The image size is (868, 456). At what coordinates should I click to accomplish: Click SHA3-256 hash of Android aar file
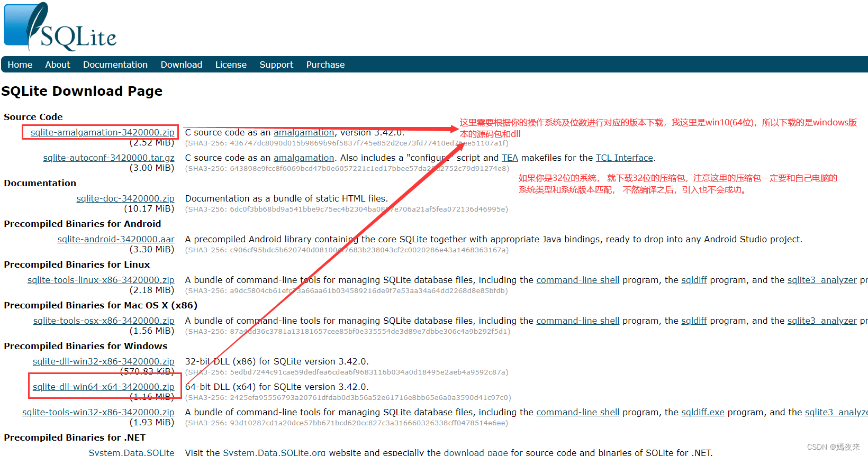pos(347,250)
